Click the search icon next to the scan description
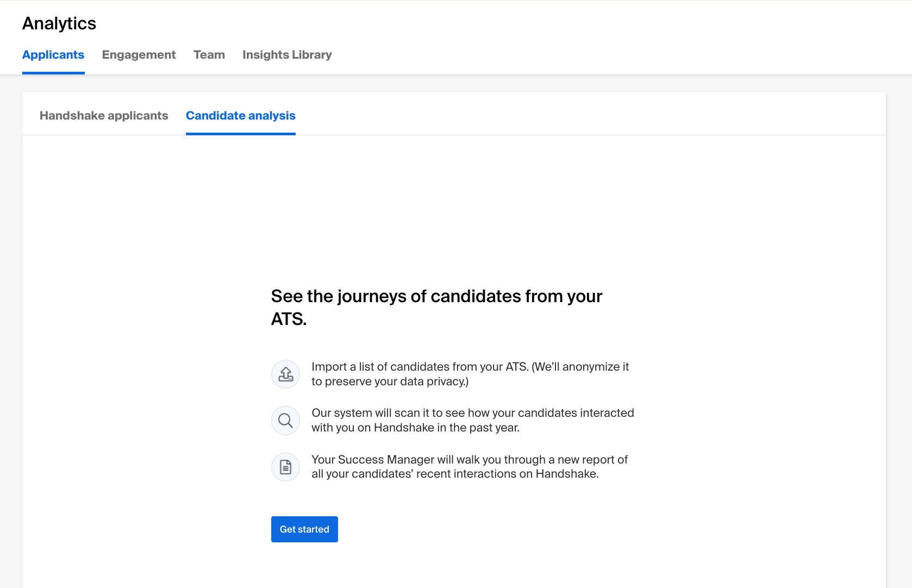The height and width of the screenshot is (588, 912). click(285, 420)
